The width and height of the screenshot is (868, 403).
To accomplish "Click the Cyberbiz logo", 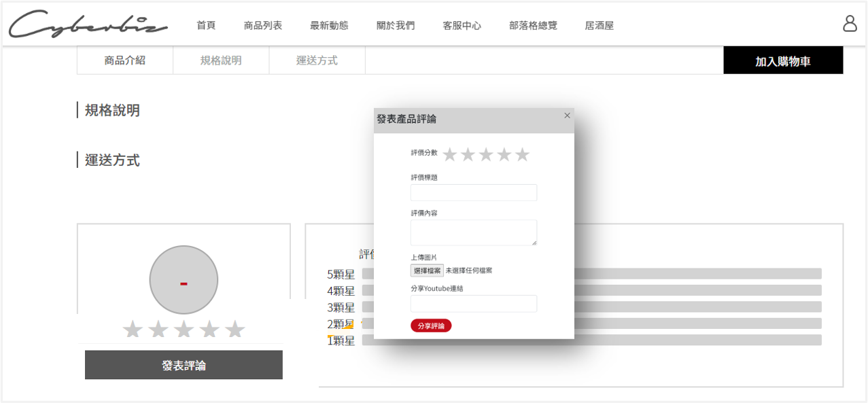I will pos(88,24).
